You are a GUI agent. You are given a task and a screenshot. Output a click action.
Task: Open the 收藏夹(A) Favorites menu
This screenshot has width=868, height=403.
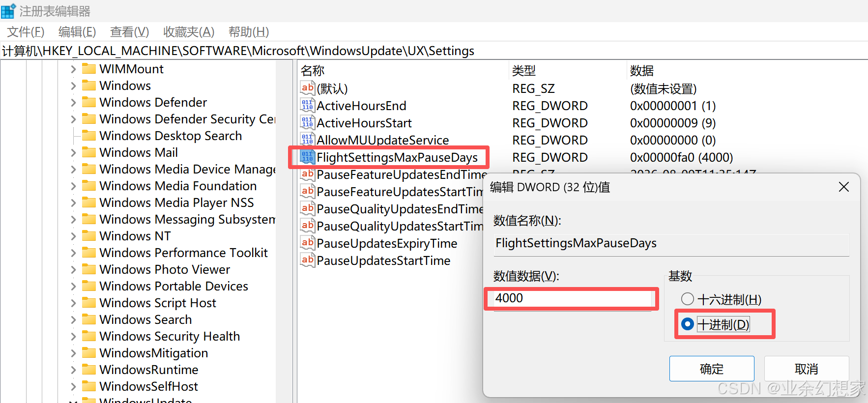click(x=189, y=32)
